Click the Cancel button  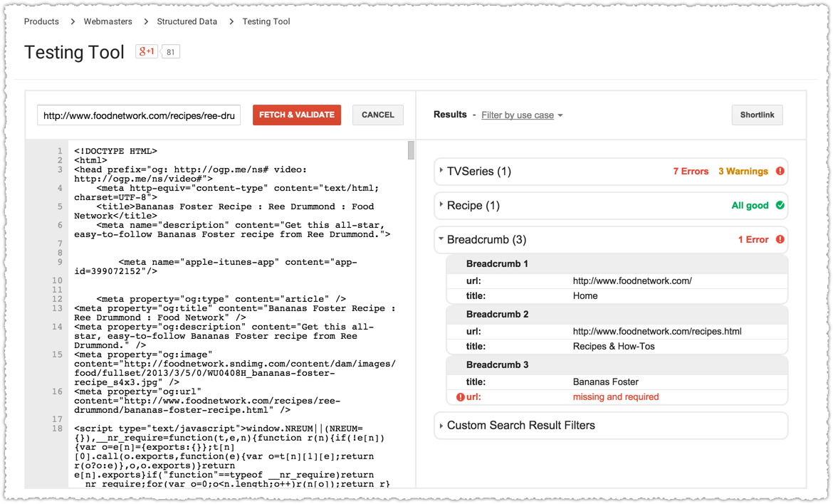pos(378,115)
